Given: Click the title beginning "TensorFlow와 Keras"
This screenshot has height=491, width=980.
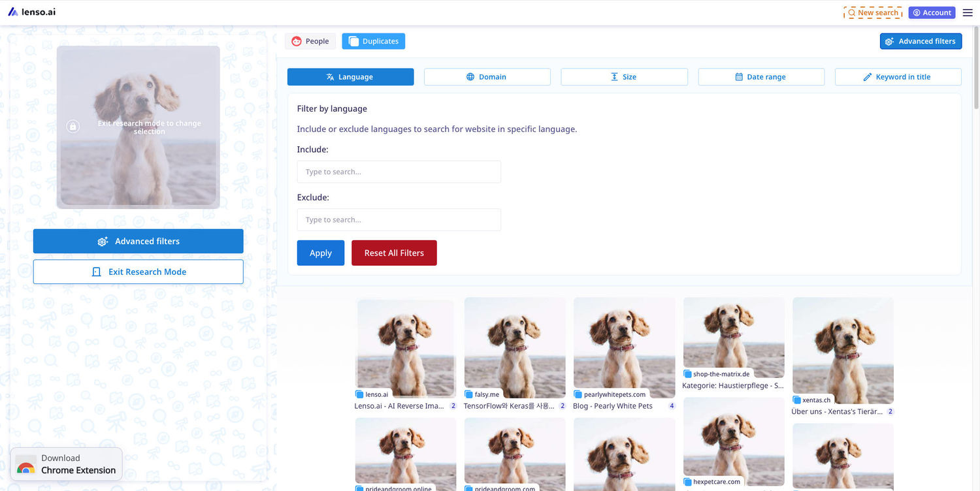Looking at the screenshot, I should click(509, 406).
